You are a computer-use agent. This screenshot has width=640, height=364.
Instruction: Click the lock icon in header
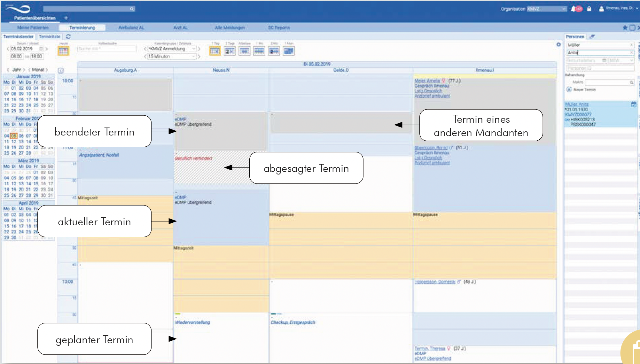(589, 9)
